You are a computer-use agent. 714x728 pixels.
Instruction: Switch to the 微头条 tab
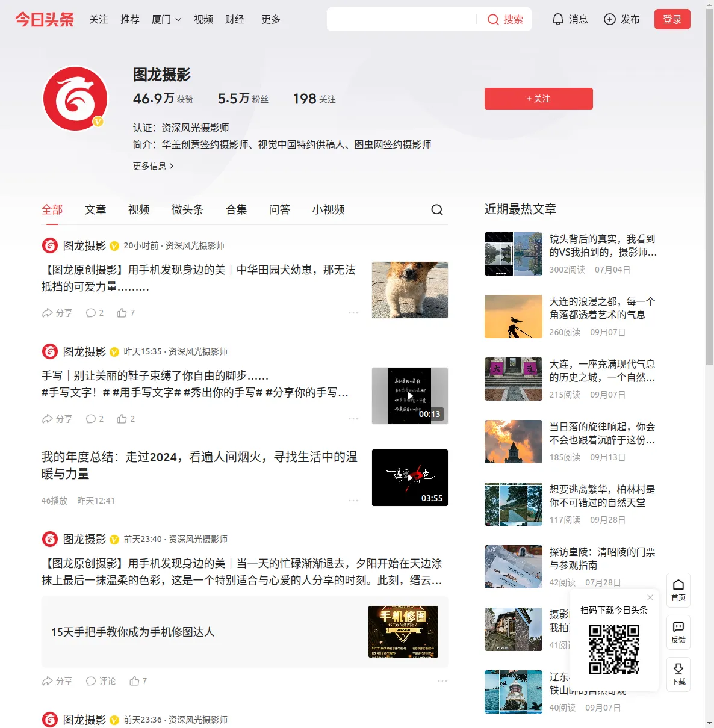tap(188, 209)
